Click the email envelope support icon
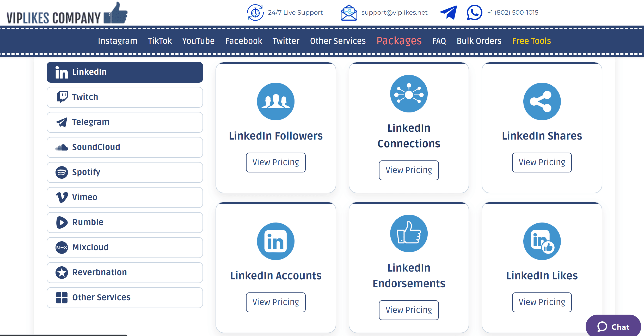Screen dimensions: 644x336 [348, 13]
